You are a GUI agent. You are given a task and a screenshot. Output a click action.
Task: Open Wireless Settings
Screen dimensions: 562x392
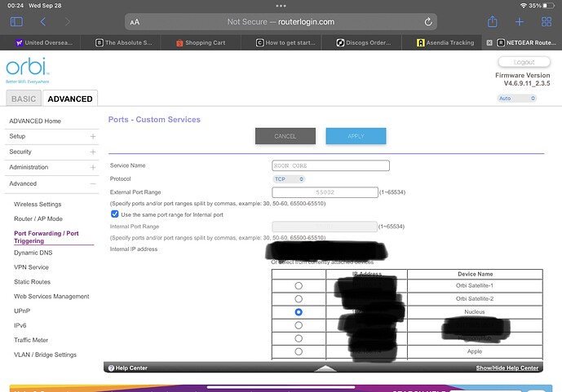click(x=38, y=204)
